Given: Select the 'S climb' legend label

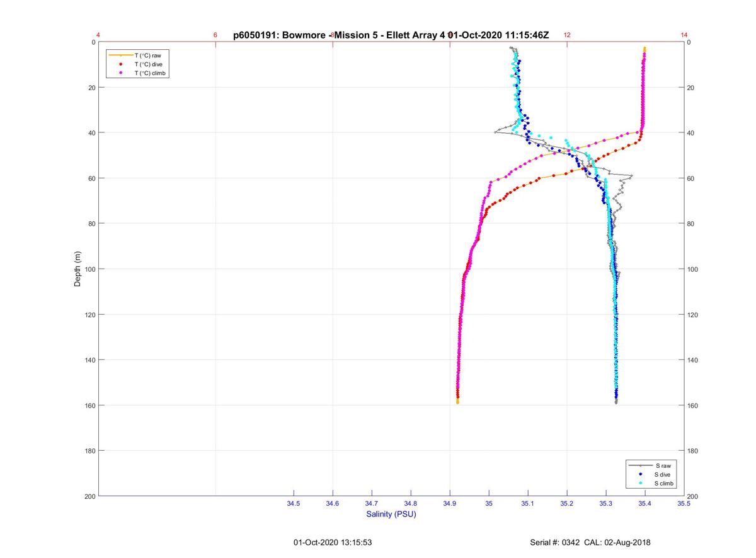Looking at the screenshot, I should point(664,483).
